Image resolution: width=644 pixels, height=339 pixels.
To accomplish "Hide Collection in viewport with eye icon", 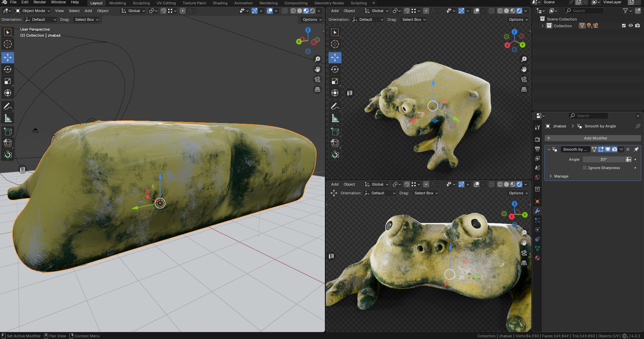I will (631, 26).
